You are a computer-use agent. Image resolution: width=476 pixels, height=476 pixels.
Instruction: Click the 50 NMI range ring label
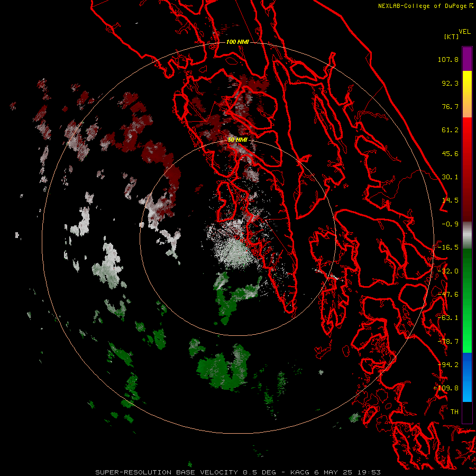pyautogui.click(x=237, y=140)
